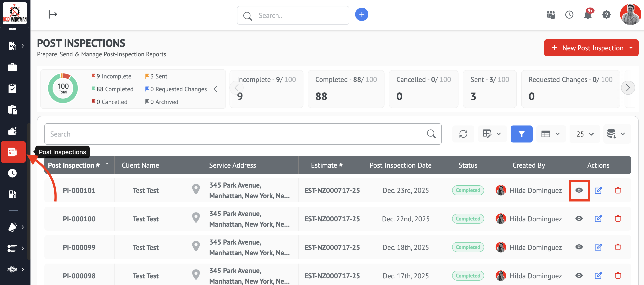Click the team members icon in header
This screenshot has height=285, width=644.
(551, 15)
